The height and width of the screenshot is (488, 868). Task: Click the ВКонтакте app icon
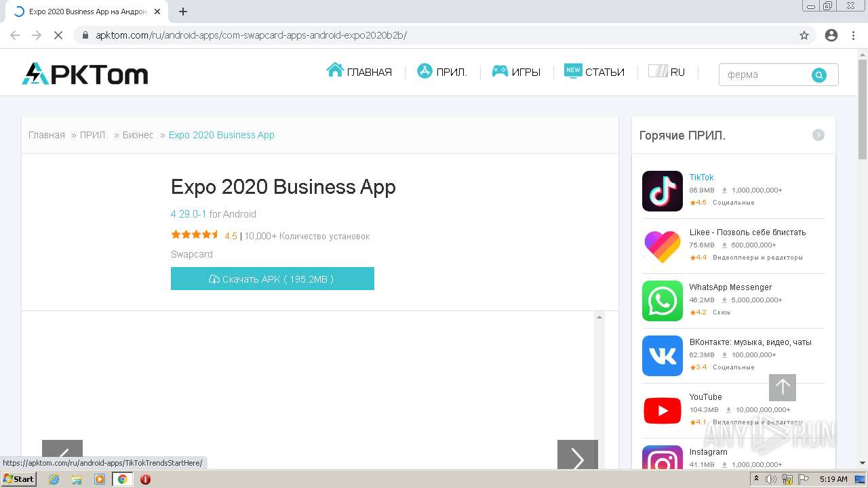(x=663, y=356)
